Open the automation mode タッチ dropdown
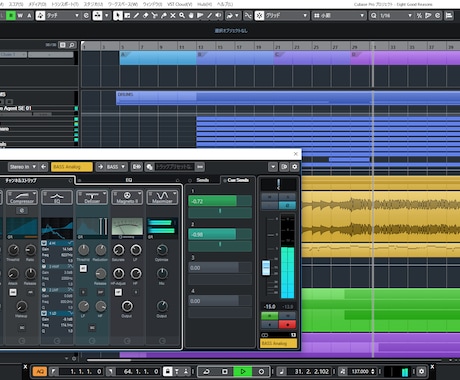This screenshot has height=380, width=460. tap(63, 15)
